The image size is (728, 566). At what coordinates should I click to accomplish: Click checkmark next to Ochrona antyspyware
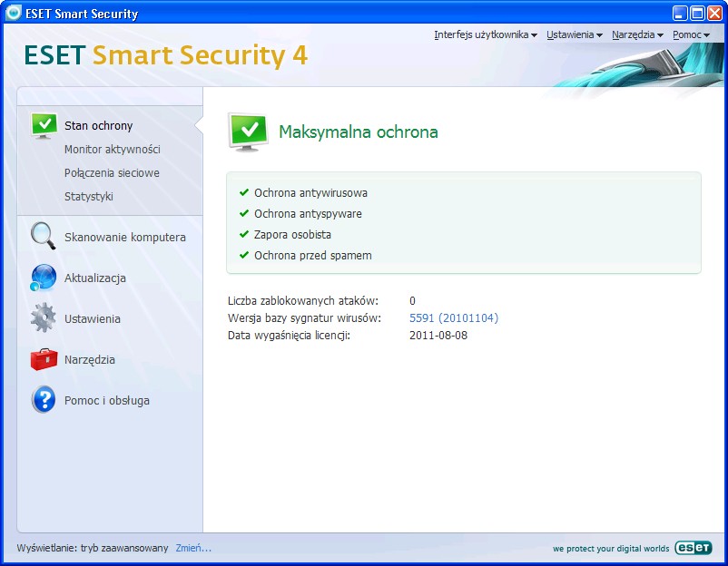click(244, 213)
